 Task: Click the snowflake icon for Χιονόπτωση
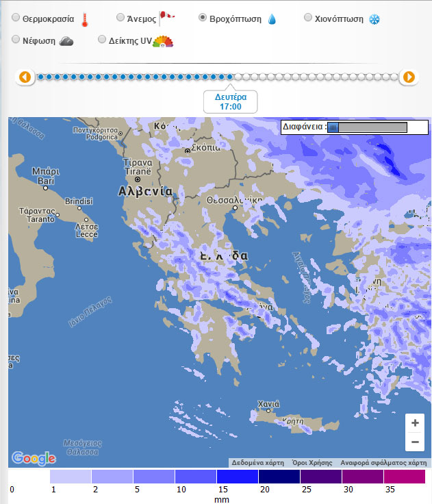point(374,19)
